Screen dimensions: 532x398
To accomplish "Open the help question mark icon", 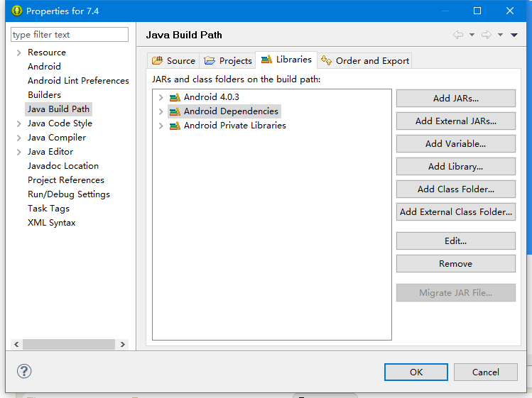I will click(x=24, y=371).
